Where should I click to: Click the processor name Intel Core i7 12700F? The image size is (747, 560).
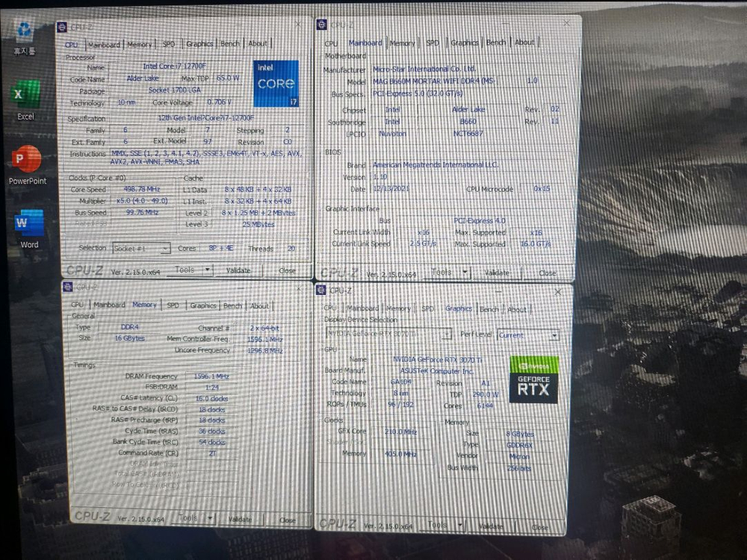tap(174, 66)
